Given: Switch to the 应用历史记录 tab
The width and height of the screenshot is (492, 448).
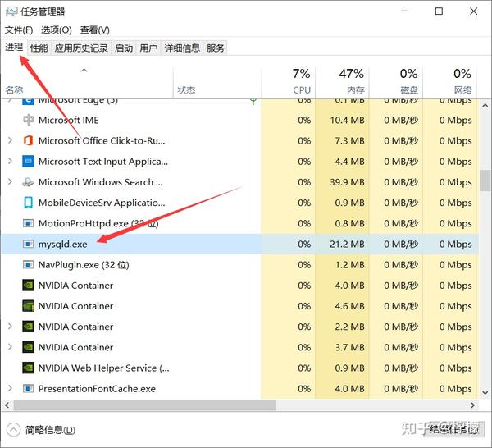Looking at the screenshot, I should 81,48.
